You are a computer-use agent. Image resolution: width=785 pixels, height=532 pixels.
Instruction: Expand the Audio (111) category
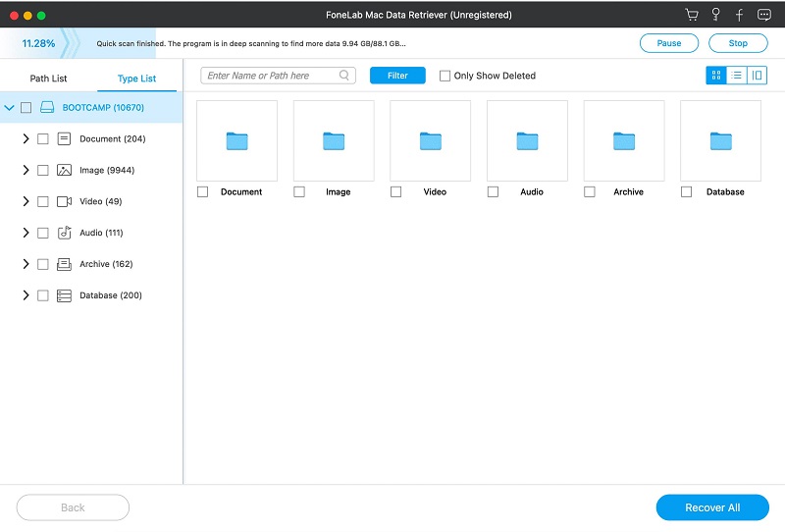click(x=26, y=233)
